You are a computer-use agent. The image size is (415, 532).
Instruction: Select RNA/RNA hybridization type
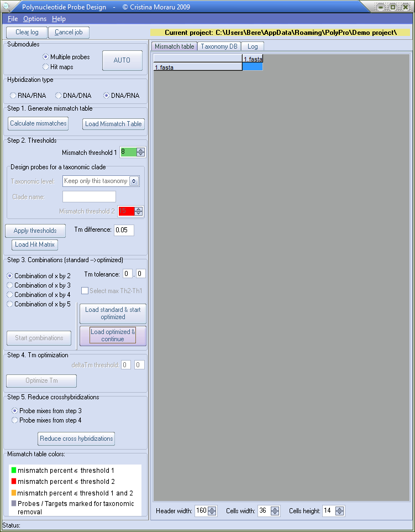[x=13, y=96]
